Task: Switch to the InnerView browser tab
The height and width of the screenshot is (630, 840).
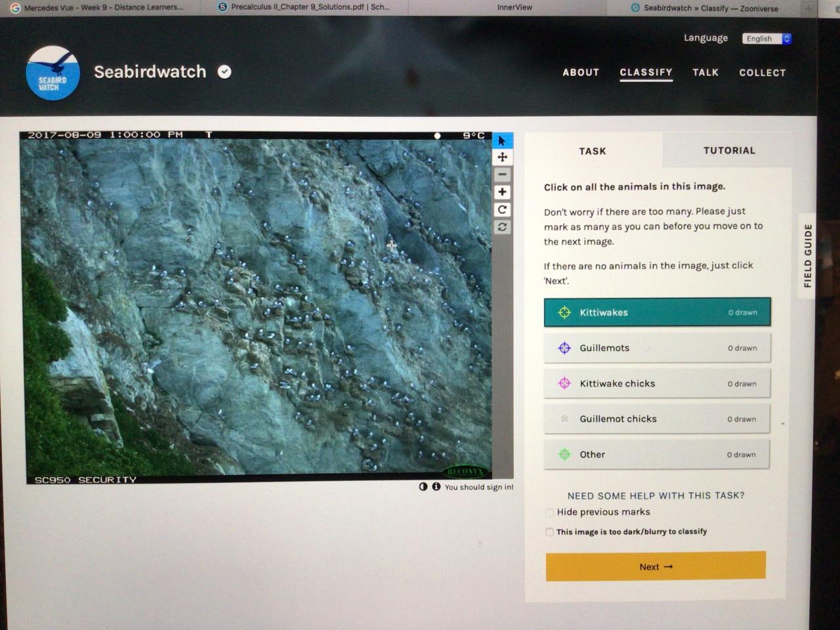Action: pos(514,7)
